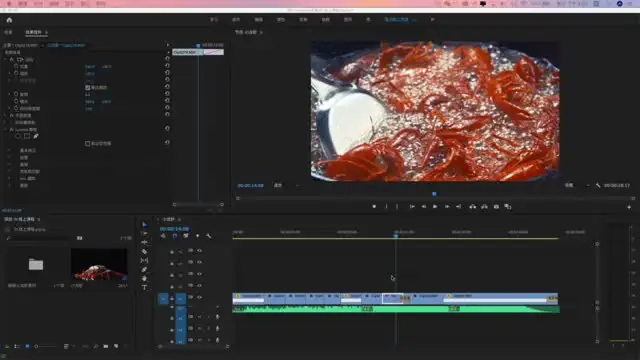The image size is (640, 360).
Task: Open the button editor plus icon
Action: click(629, 207)
